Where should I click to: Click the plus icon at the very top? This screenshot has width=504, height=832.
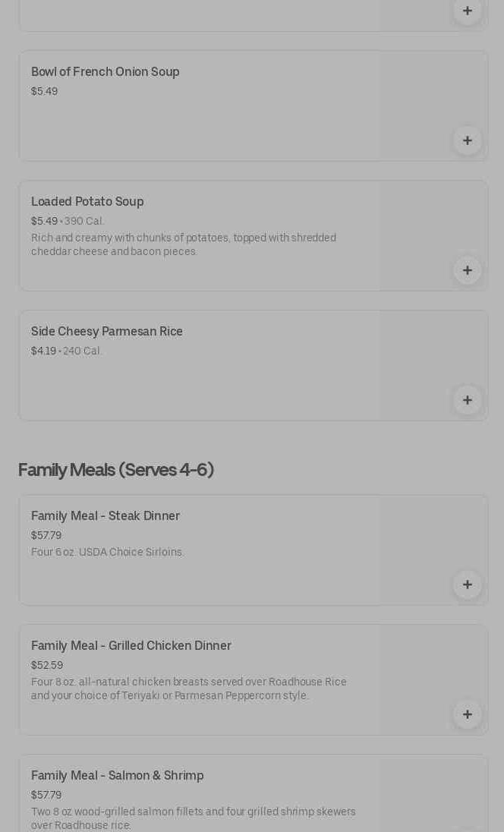(467, 11)
